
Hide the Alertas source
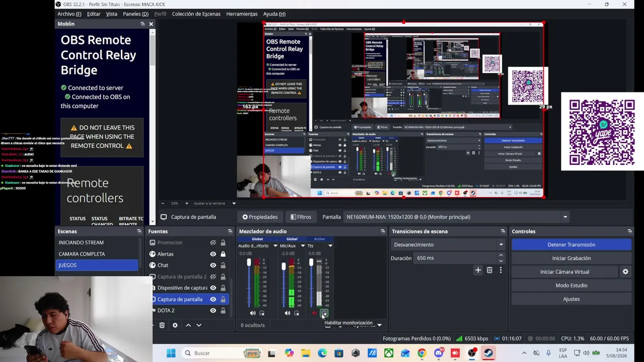pyautogui.click(x=213, y=254)
